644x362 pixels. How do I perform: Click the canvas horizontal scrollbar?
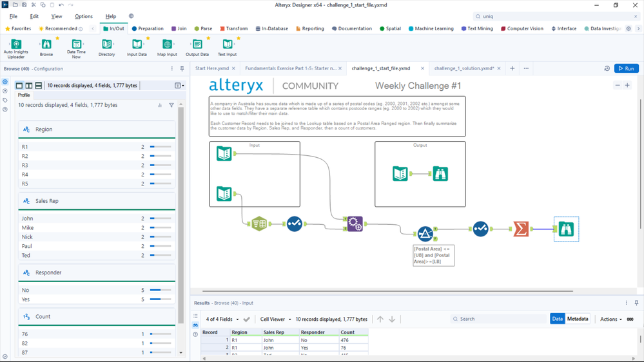click(387, 291)
